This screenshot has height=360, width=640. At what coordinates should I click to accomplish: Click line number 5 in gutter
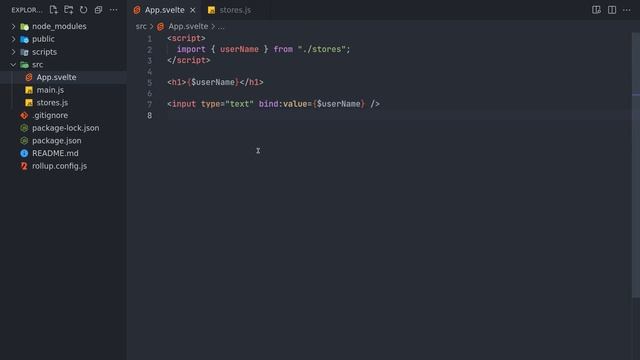(149, 83)
